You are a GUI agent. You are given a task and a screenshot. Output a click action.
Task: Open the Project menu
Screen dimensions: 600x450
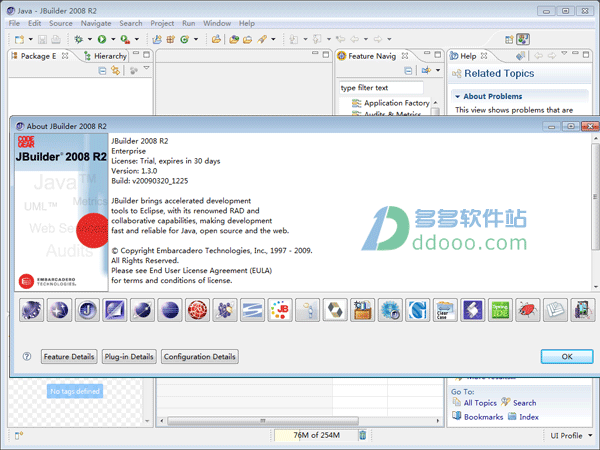tap(162, 23)
